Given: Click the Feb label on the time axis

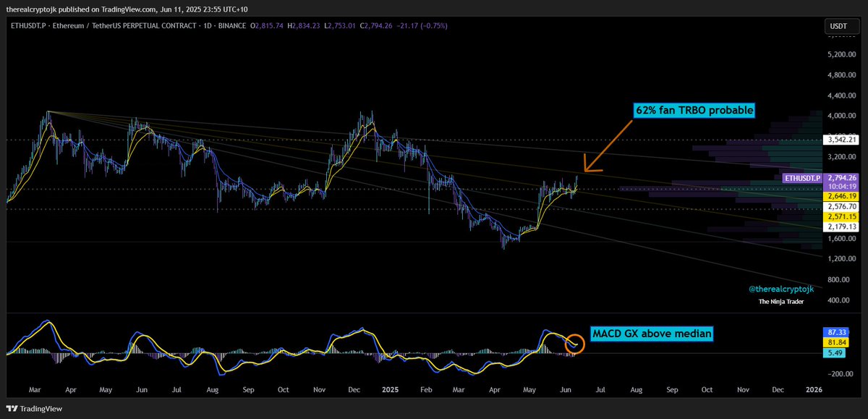Looking at the screenshot, I should pos(425,389).
